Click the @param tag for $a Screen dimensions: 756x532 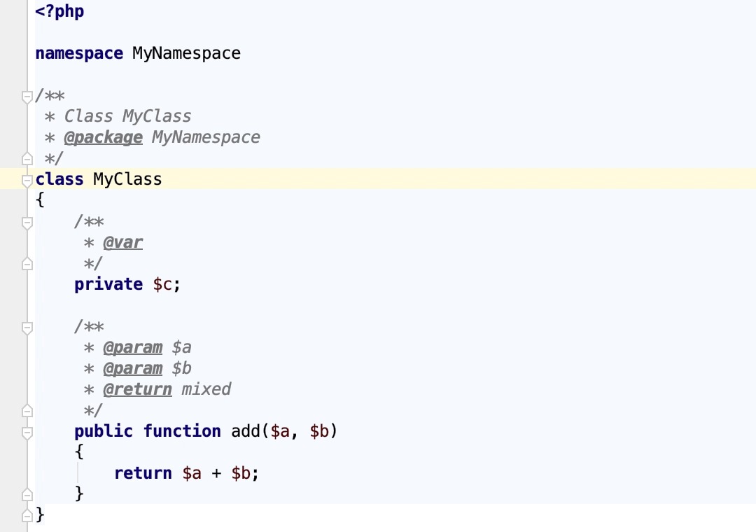[133, 347]
